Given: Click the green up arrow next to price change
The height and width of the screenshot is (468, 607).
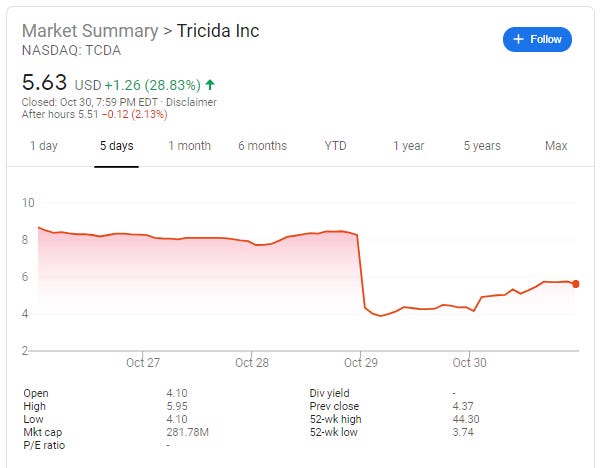Looking at the screenshot, I should pos(210,85).
